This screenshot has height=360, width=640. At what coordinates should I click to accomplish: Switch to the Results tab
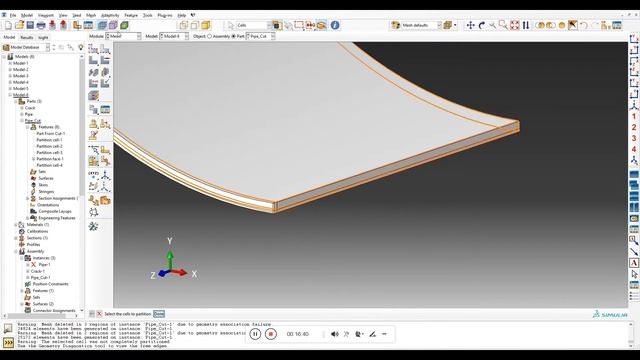pos(27,37)
